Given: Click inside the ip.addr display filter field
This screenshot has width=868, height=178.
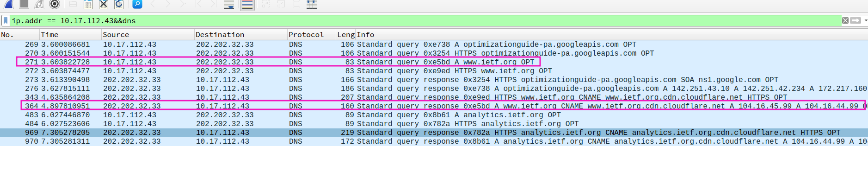Looking at the screenshot, I should coord(425,20).
